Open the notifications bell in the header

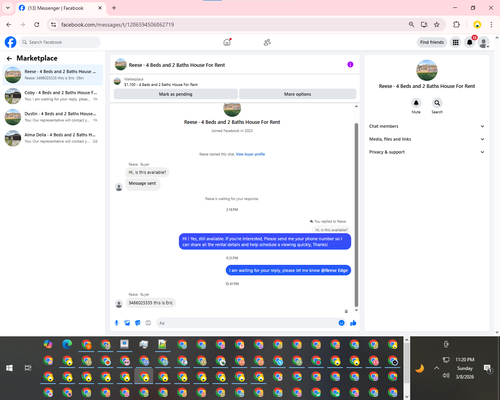470,42
